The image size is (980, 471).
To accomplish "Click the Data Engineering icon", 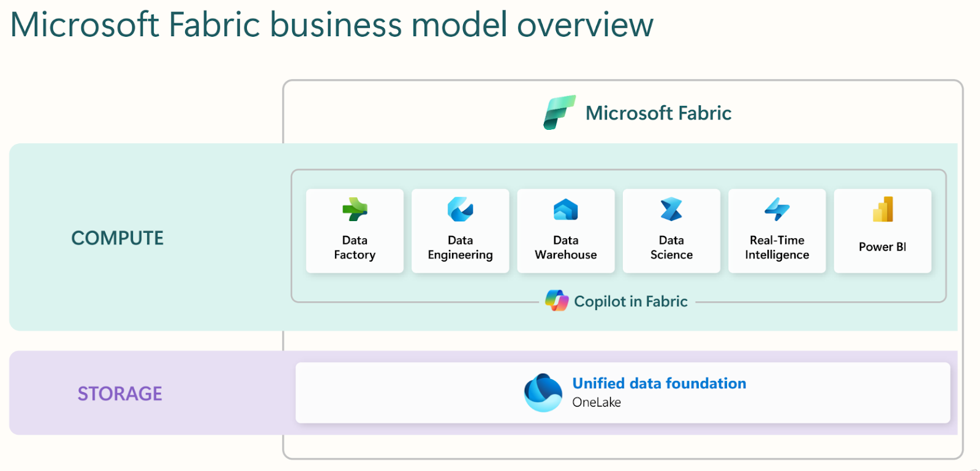I will (460, 209).
